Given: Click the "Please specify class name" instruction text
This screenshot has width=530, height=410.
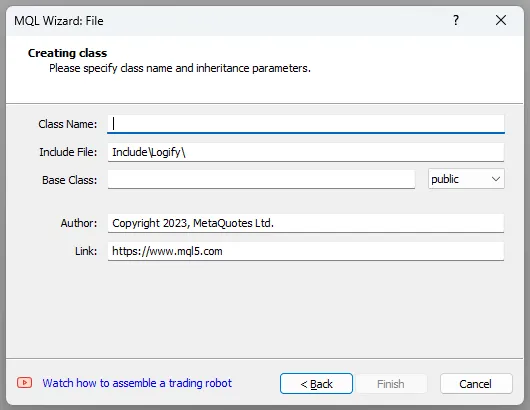Looking at the screenshot, I should (x=180, y=68).
